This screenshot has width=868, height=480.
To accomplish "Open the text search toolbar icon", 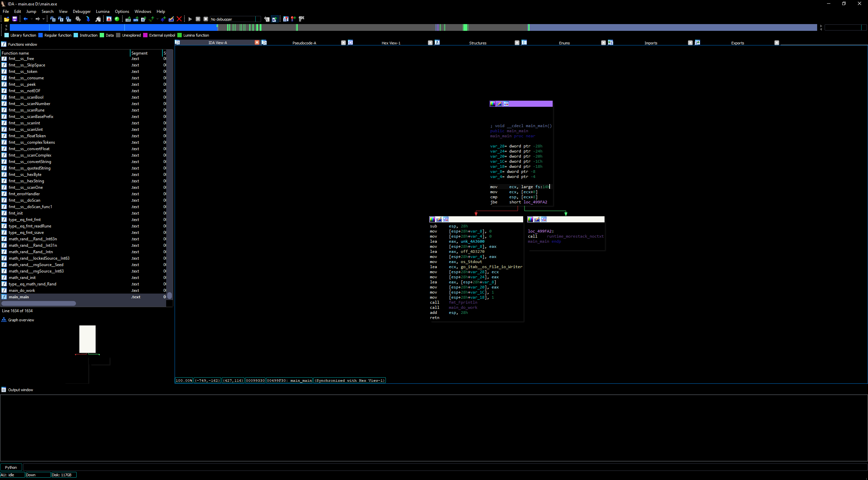I will pos(61,19).
